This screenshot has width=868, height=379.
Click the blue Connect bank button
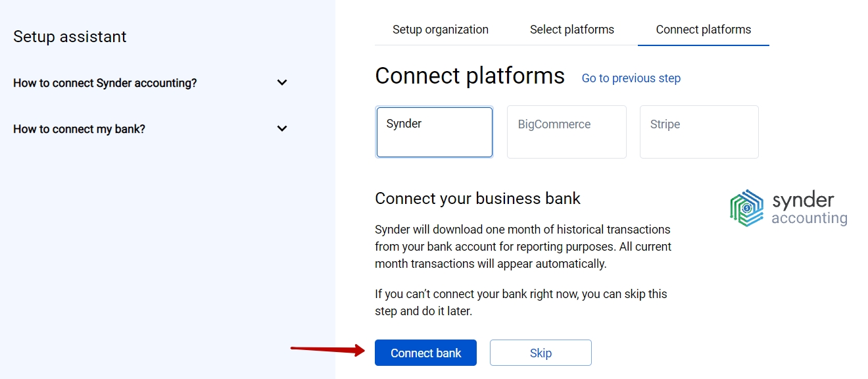click(x=425, y=353)
